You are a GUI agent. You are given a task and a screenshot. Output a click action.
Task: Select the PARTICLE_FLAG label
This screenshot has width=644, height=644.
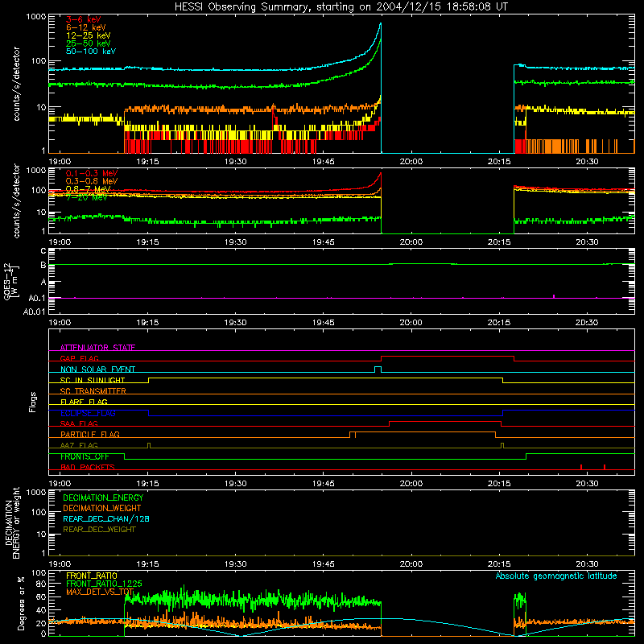[x=90, y=434]
